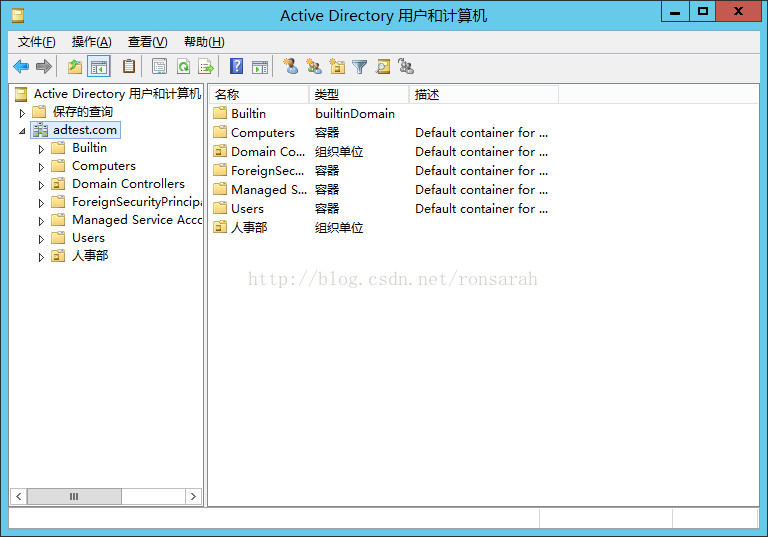Select Builtin label in the left tree

coord(89,148)
